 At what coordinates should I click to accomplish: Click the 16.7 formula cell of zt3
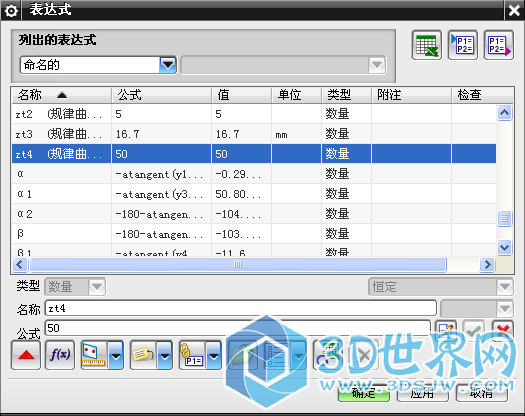161,134
